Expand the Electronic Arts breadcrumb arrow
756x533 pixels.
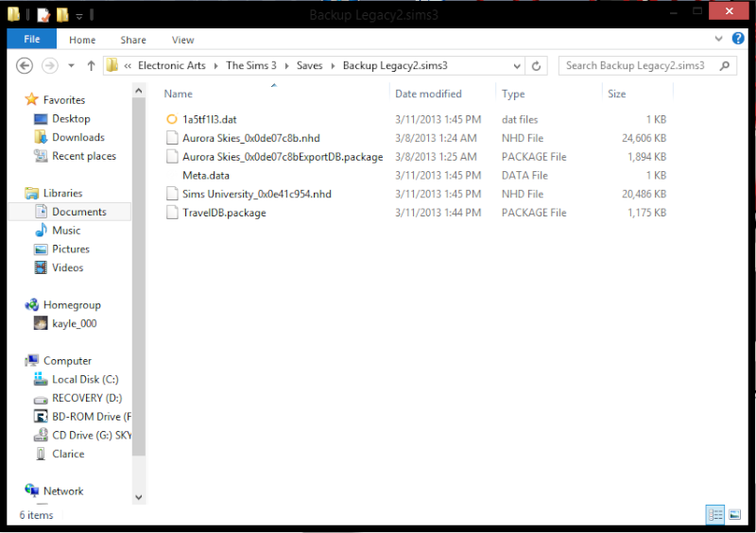tap(215, 65)
